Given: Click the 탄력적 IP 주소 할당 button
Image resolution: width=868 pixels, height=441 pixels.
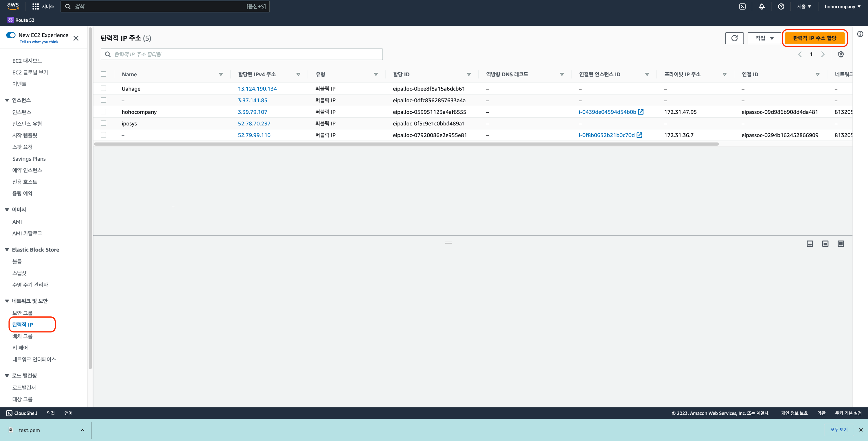Looking at the screenshot, I should (814, 38).
